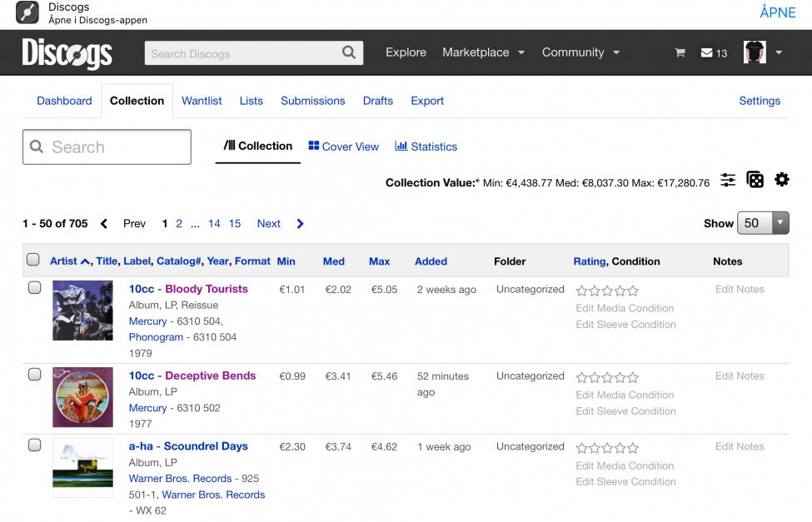Check the Deceptive Bends row checkbox

tap(35, 375)
